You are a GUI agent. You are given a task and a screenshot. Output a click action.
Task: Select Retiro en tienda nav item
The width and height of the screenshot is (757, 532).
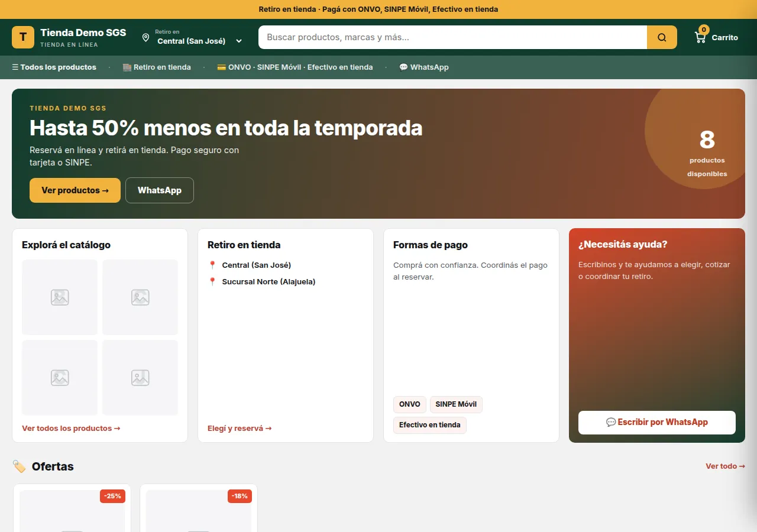coord(157,67)
